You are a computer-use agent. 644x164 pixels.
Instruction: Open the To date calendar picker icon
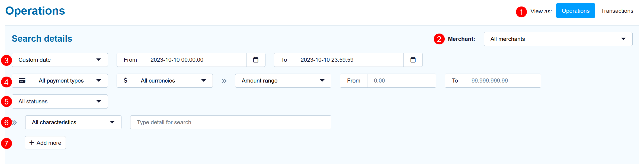point(413,60)
